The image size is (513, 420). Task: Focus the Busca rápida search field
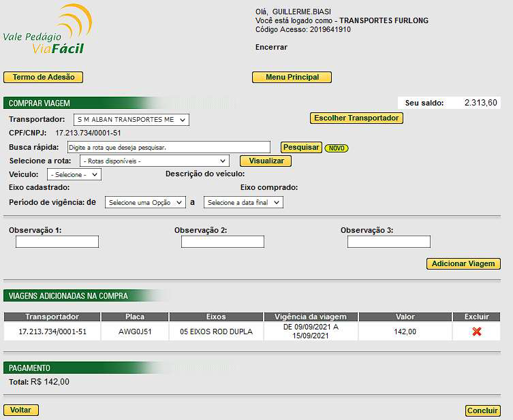169,147
